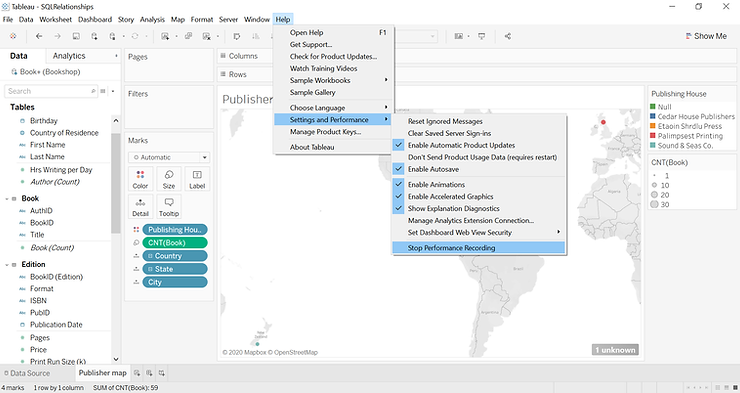Click the CNT(Book) green pill
The height and width of the screenshot is (393, 740).
point(175,242)
